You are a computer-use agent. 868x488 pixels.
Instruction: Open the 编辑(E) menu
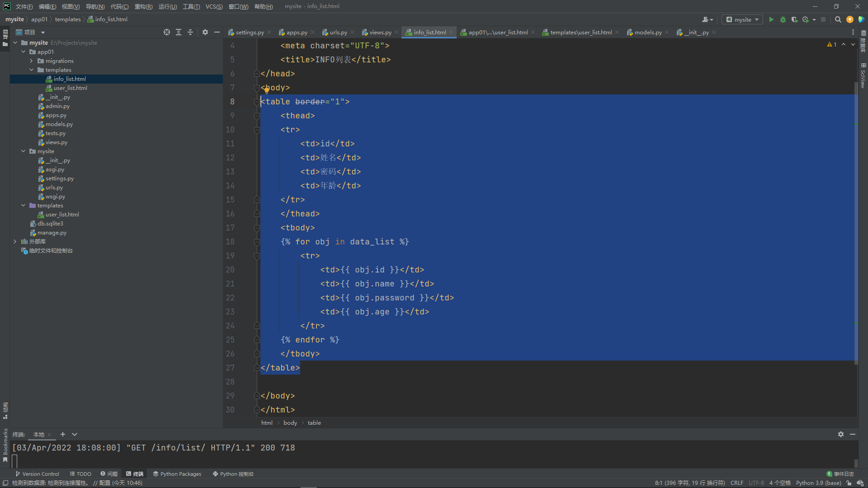click(47, 6)
